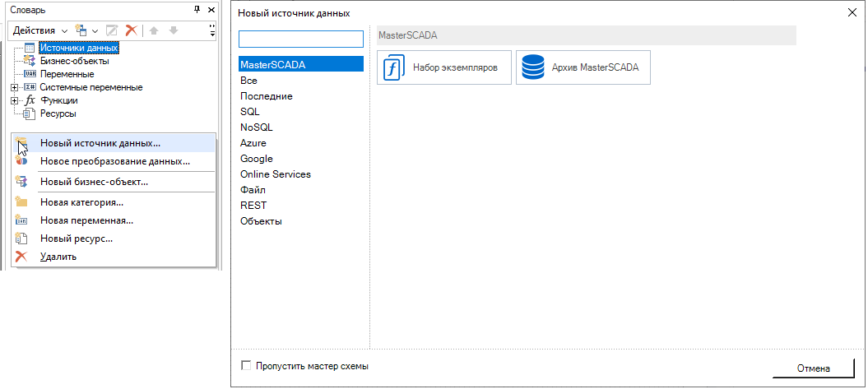Expand the Системные переменные tree node
Image resolution: width=868 pixels, height=389 pixels.
coord(15,87)
